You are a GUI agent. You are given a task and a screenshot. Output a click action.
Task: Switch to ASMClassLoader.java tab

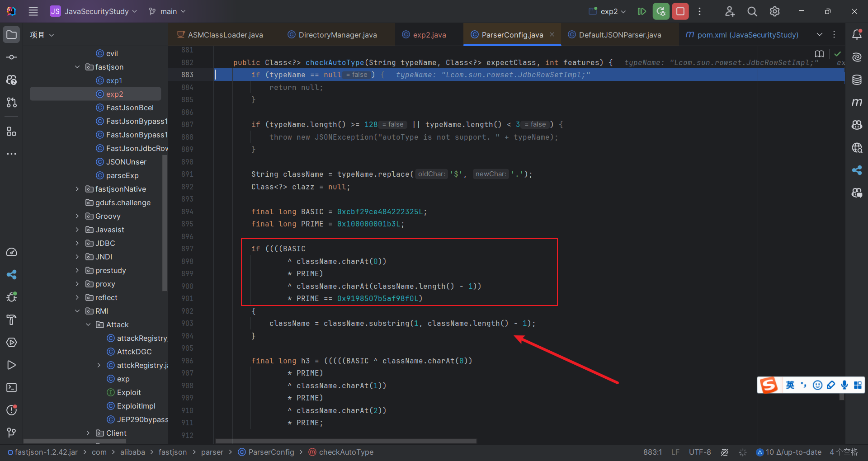[x=220, y=35]
